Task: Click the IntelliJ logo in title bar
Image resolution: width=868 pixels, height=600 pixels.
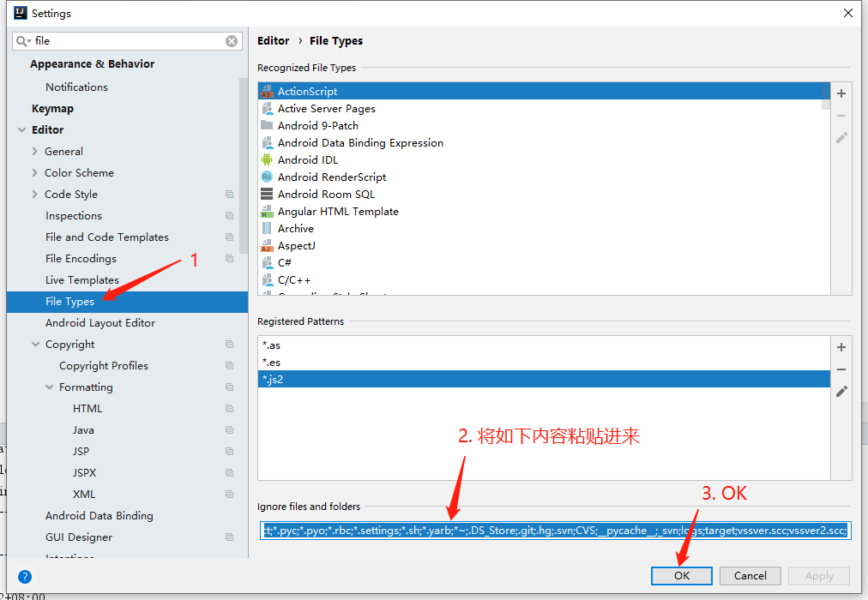Action: pyautogui.click(x=20, y=13)
